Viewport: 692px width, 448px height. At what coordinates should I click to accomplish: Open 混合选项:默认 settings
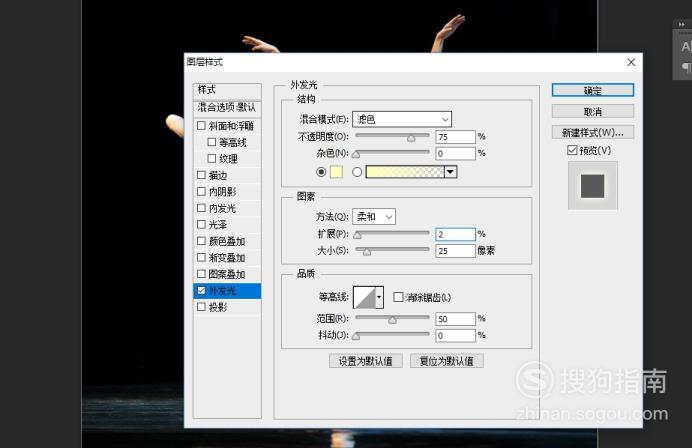pos(227,108)
